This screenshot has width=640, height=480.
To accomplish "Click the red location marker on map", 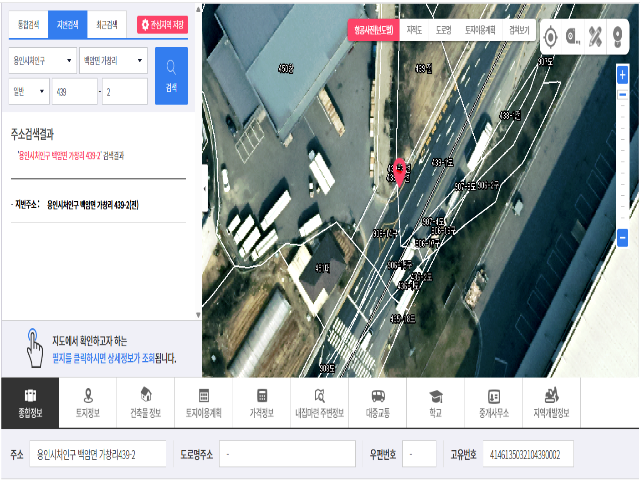I will [401, 173].
